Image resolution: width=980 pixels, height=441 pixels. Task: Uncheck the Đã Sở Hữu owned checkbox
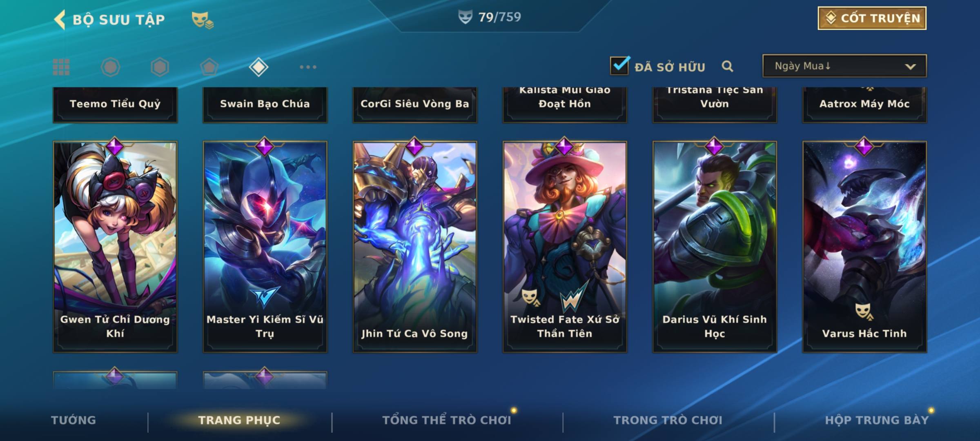click(x=619, y=65)
